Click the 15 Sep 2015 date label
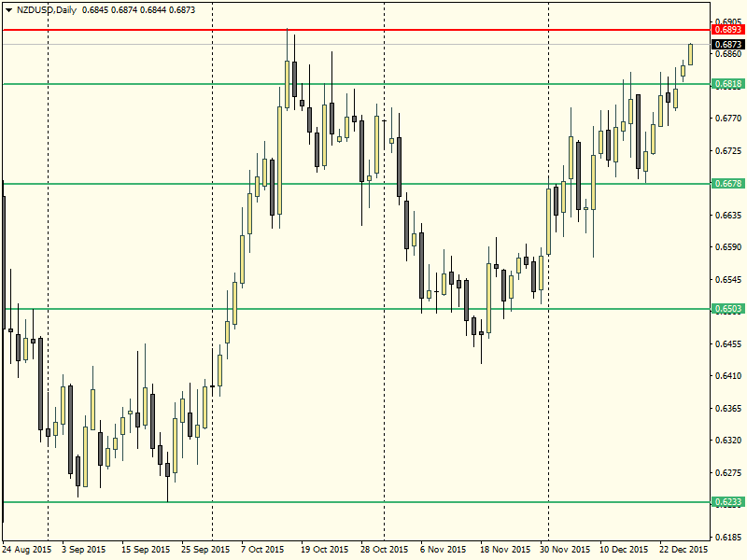This screenshot has width=747, height=560. click(146, 549)
